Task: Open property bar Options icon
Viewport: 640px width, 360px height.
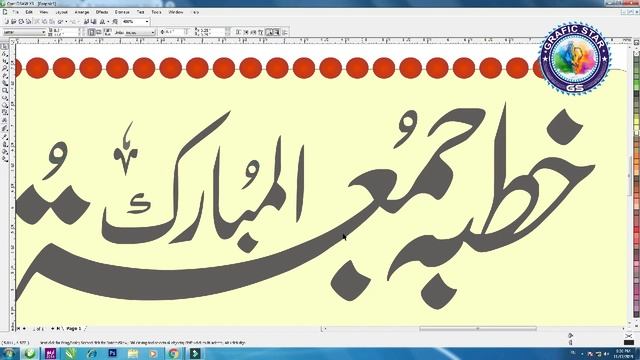Action: (x=285, y=32)
